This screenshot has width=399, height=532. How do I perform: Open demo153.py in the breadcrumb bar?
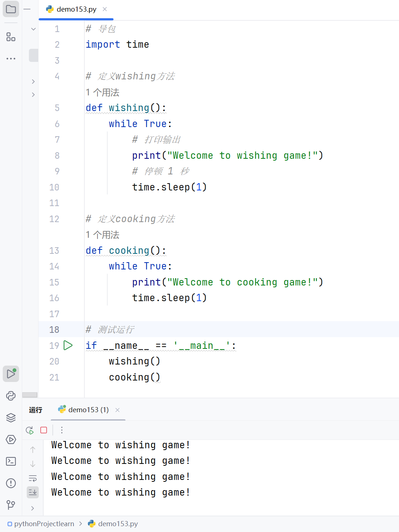coord(113,524)
